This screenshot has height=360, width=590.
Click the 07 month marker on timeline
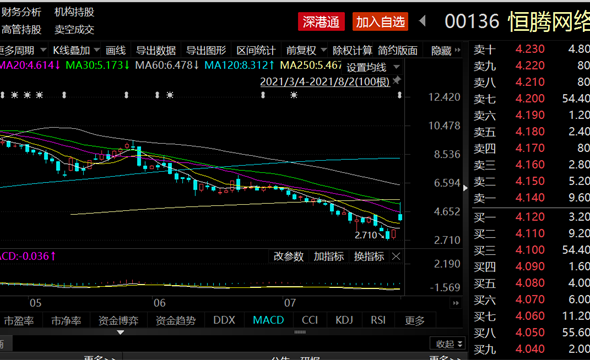tap(290, 303)
